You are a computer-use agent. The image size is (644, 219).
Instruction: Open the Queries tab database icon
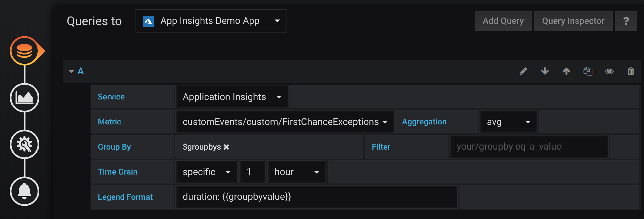24,51
